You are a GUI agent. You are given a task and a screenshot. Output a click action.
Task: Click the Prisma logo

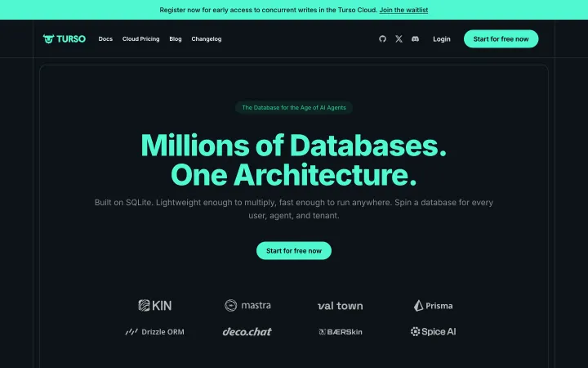coord(433,306)
